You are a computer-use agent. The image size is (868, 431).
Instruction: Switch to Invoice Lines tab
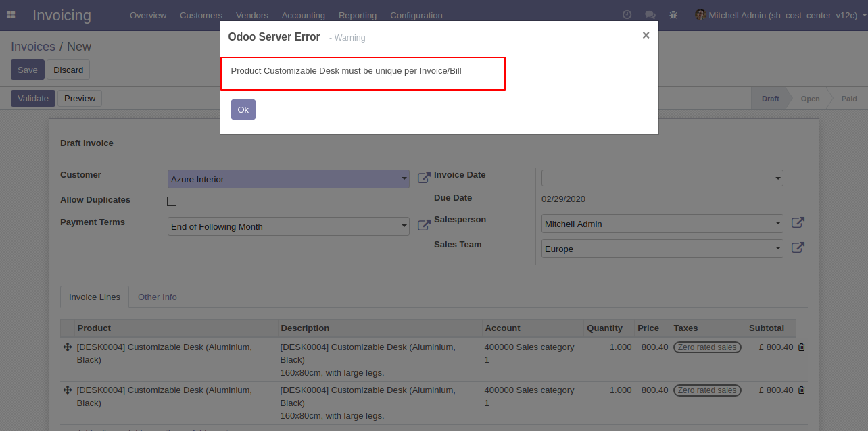pyautogui.click(x=95, y=297)
